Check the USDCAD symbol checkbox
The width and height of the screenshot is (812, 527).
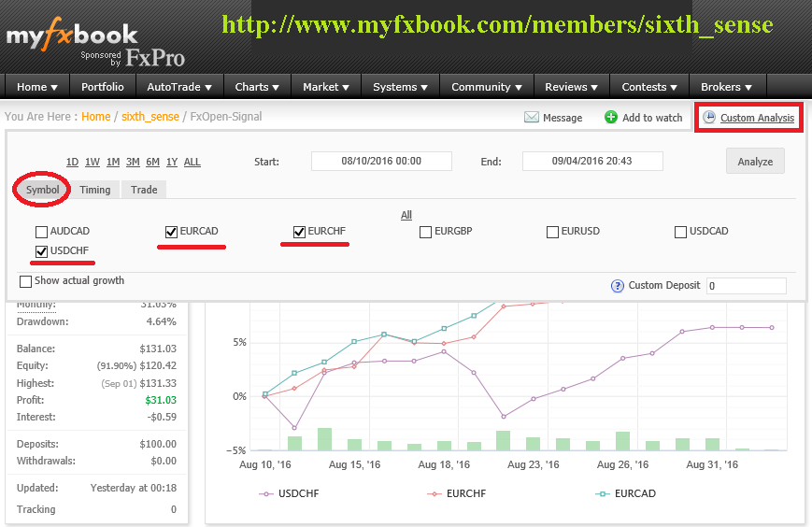click(x=681, y=232)
